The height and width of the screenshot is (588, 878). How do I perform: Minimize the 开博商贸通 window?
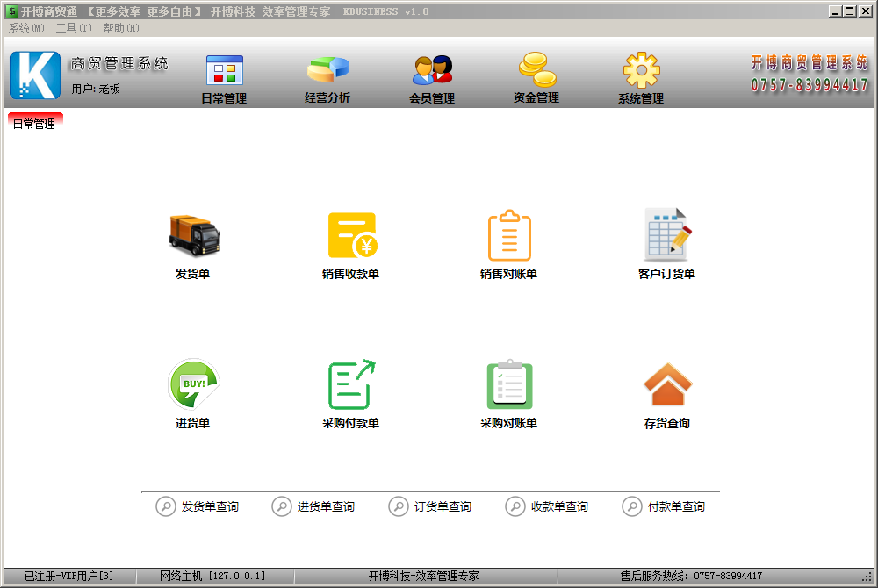(x=836, y=11)
